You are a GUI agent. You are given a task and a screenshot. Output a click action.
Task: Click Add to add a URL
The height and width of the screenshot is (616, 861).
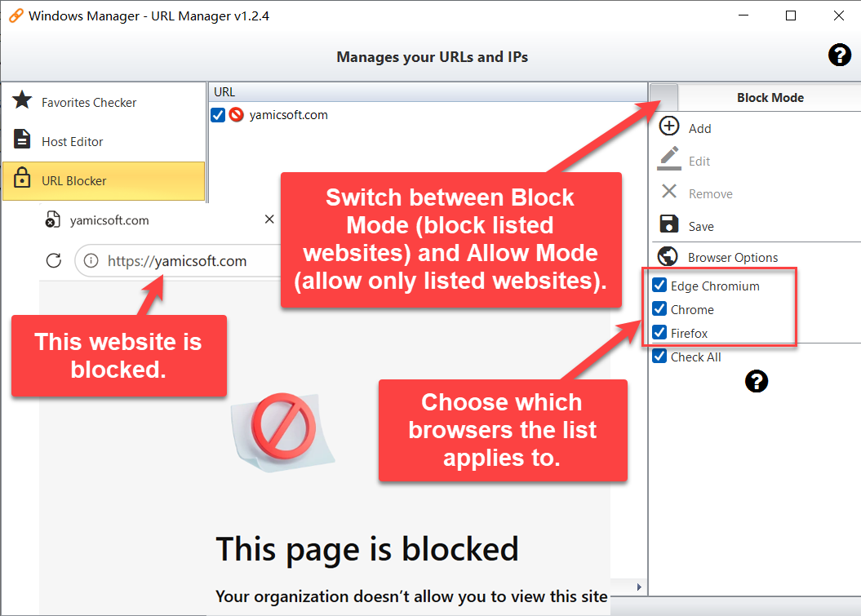point(699,128)
